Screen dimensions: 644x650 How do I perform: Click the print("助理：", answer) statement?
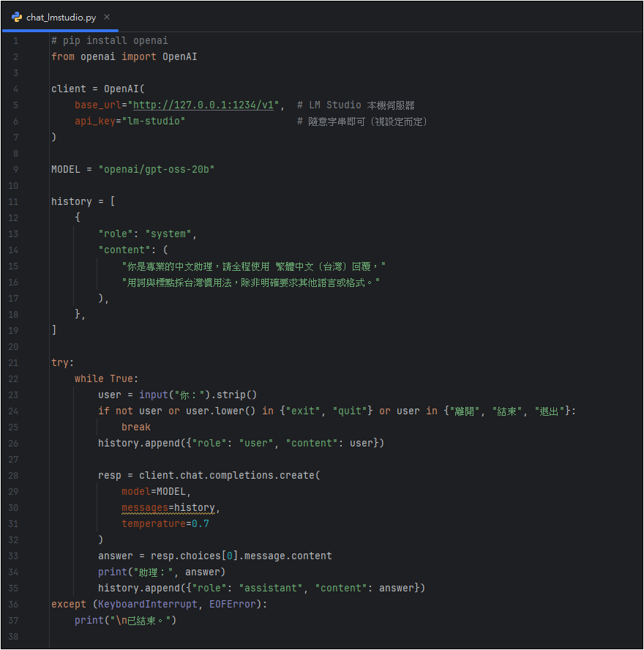point(162,572)
